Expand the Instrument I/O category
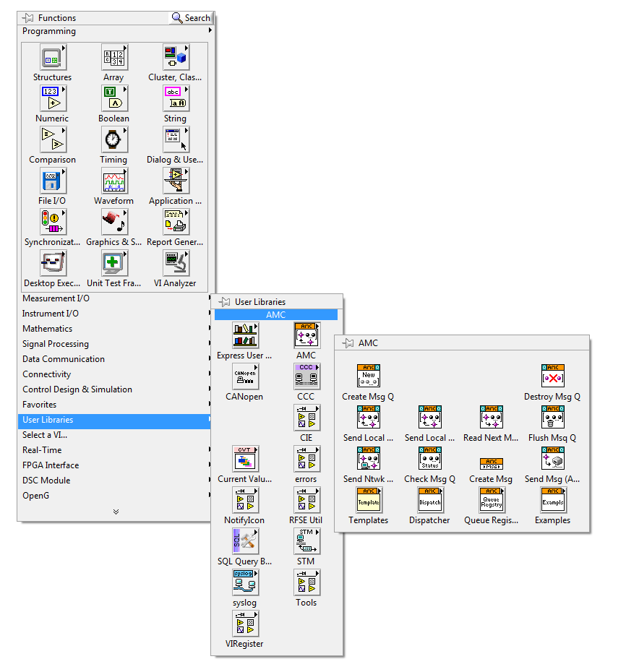 (116, 314)
